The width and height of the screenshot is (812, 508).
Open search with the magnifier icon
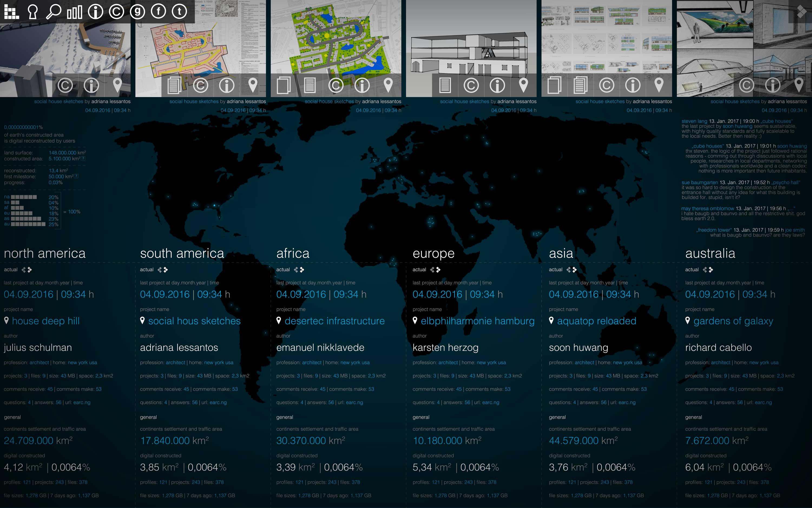[53, 11]
